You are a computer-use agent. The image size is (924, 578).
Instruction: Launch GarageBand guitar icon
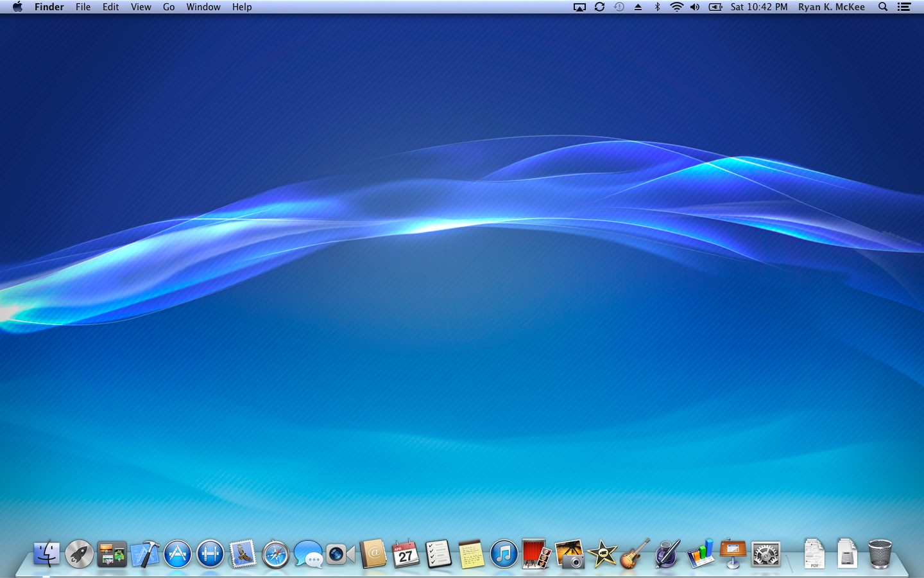pyautogui.click(x=635, y=554)
